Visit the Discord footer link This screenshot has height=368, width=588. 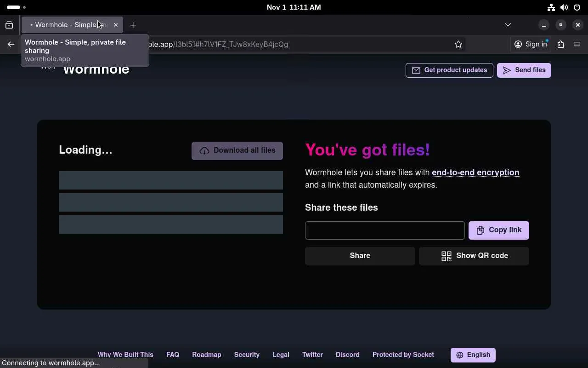(348, 355)
